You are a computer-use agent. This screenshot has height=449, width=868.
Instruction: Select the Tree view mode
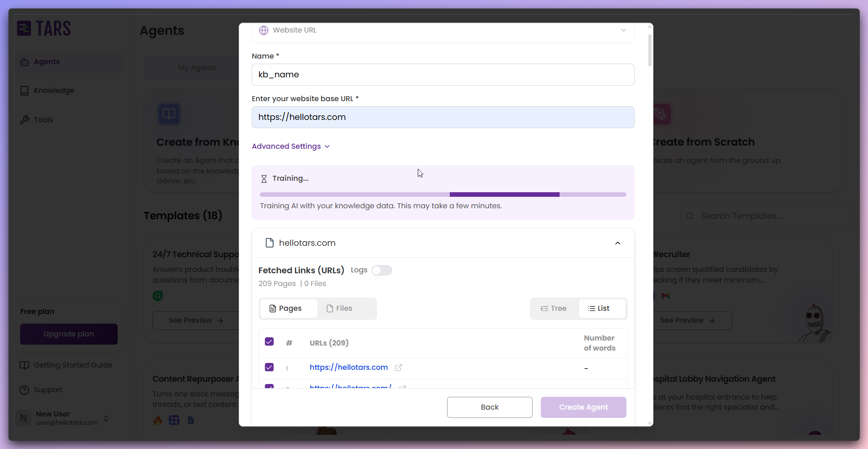pyautogui.click(x=554, y=308)
